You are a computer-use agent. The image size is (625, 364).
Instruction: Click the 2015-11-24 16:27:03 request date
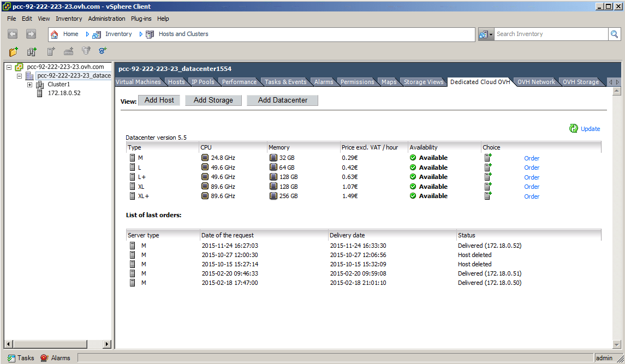coord(230,246)
